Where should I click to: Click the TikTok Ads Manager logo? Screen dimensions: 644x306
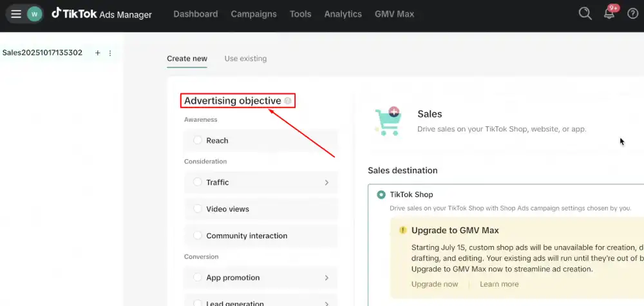(x=102, y=14)
